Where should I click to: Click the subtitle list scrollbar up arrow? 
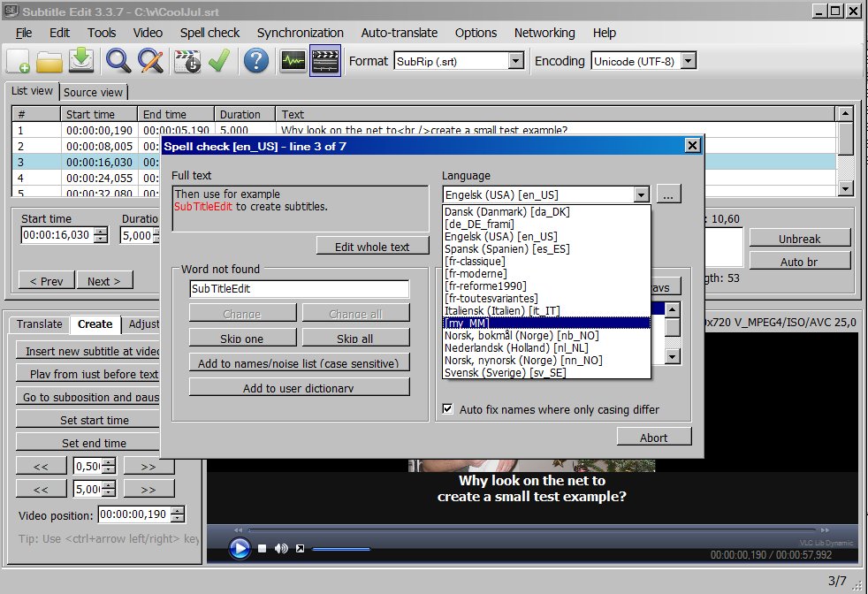click(845, 114)
